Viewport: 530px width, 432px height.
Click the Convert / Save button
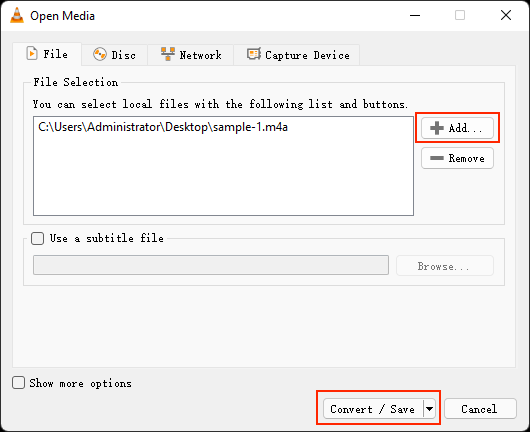pos(373,409)
